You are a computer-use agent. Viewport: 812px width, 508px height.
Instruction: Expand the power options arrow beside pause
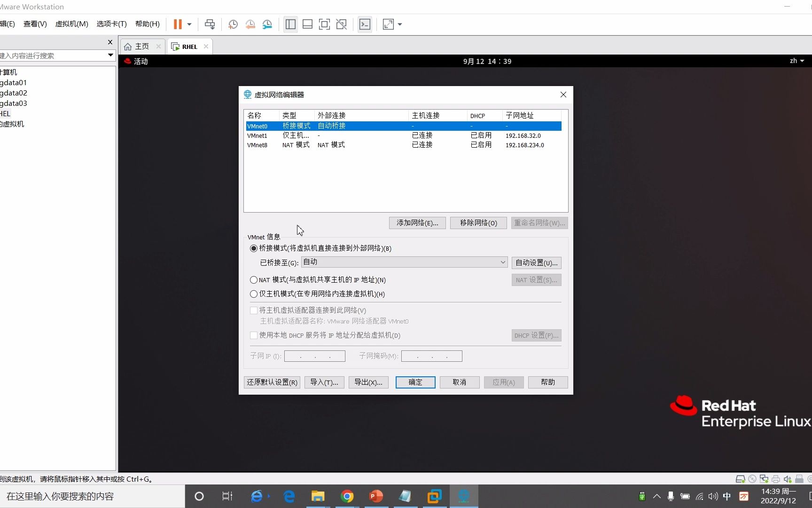tap(189, 24)
